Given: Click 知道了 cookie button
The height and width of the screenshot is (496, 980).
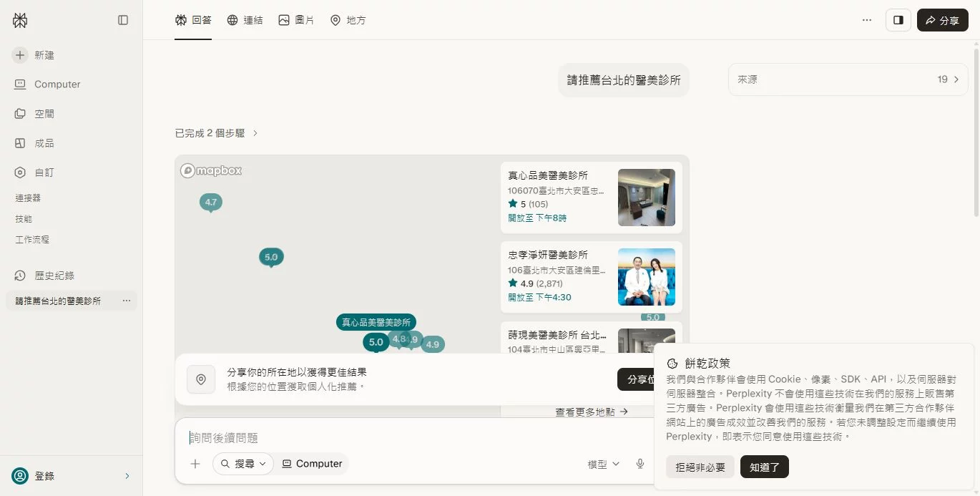Looking at the screenshot, I should click(765, 467).
